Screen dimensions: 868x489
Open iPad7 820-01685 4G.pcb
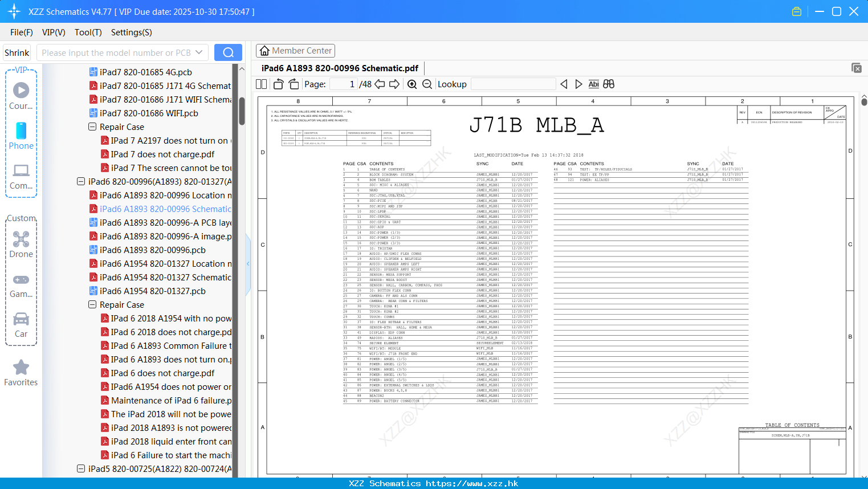141,72
